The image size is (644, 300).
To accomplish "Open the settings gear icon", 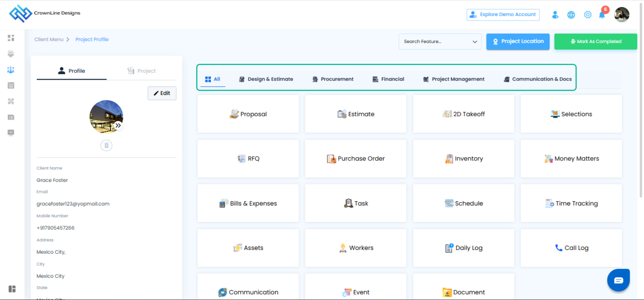I will click(588, 15).
